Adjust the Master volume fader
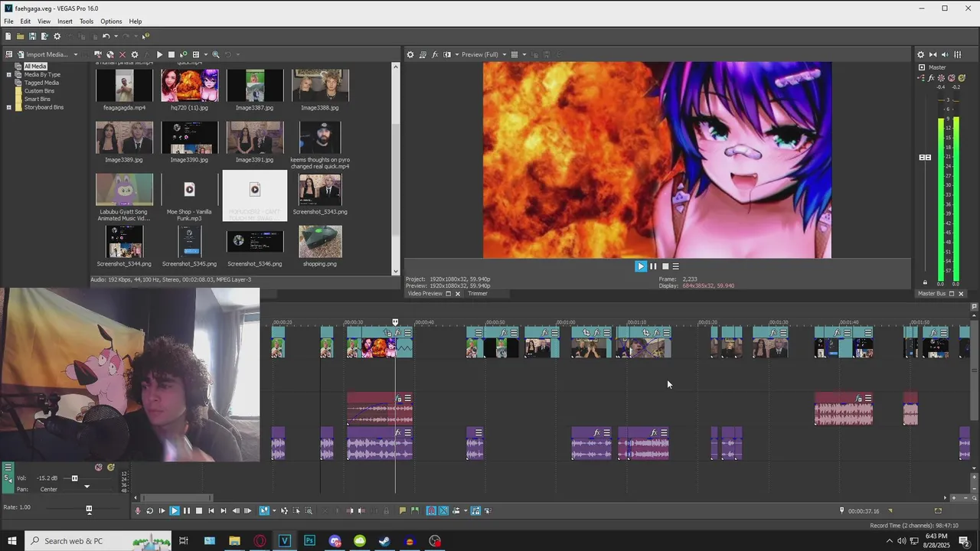This screenshot has width=980, height=551. pos(925,157)
